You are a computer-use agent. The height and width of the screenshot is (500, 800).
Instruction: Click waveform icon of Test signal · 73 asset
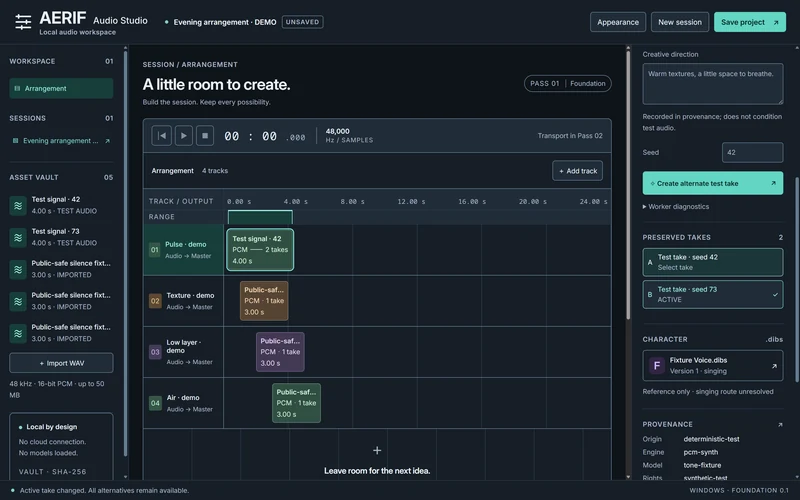[x=18, y=238]
